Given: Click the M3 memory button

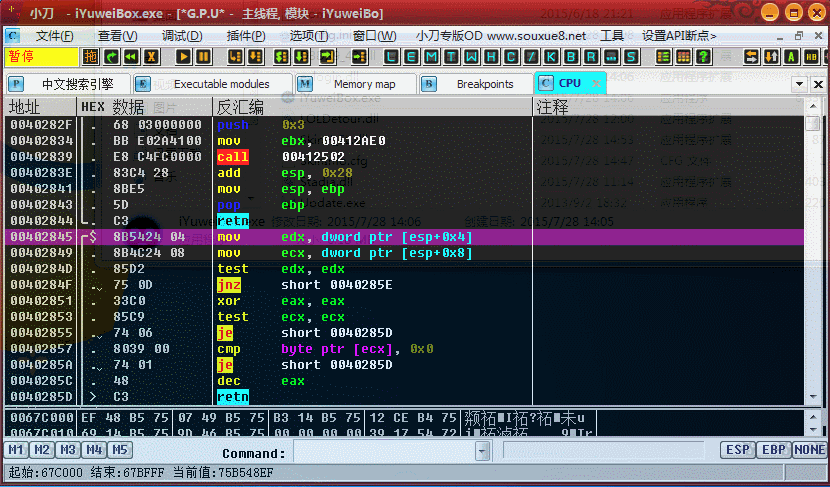Looking at the screenshot, I should coord(68,450).
